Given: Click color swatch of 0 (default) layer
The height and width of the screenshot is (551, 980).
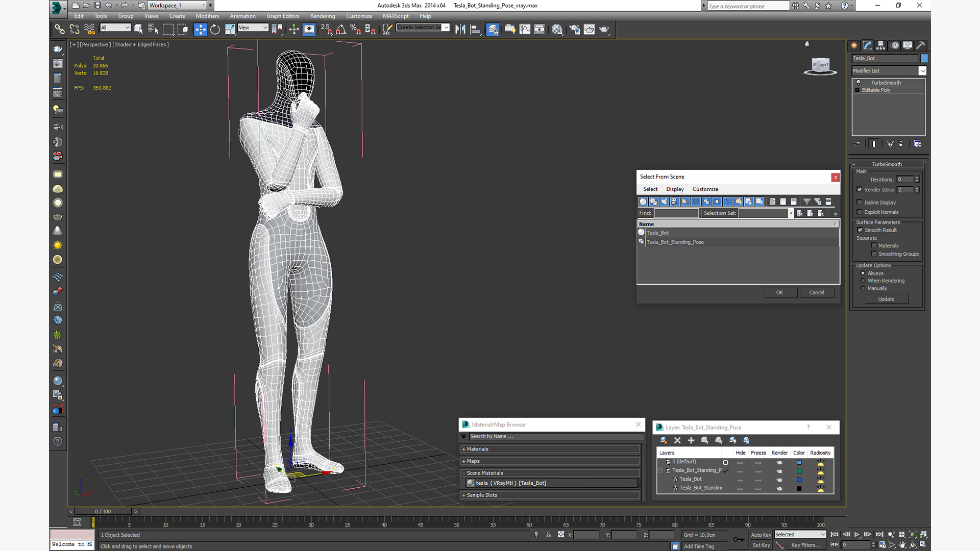Looking at the screenshot, I should pyautogui.click(x=799, y=463).
